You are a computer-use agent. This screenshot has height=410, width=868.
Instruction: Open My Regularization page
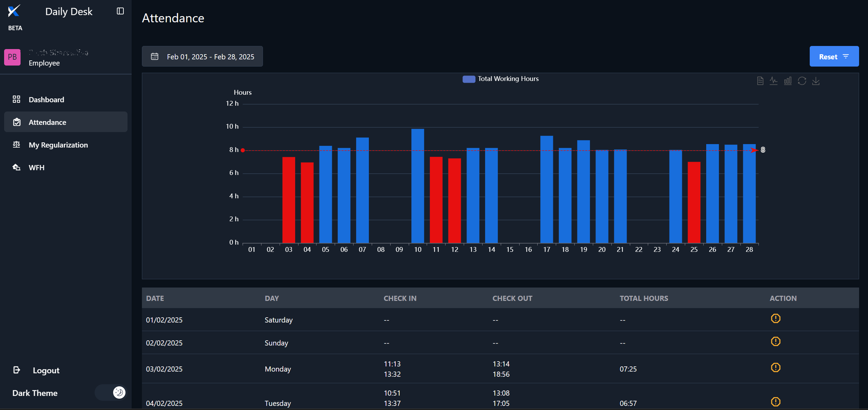(x=58, y=145)
